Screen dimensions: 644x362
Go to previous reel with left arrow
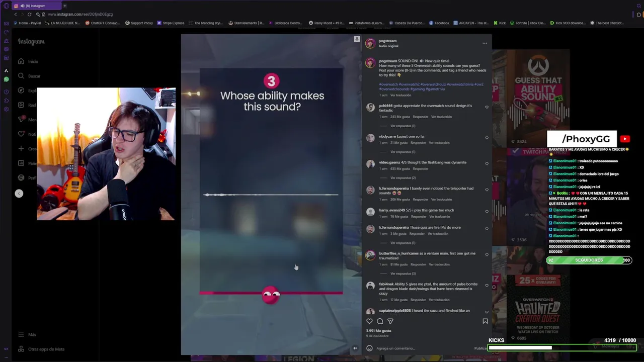pyautogui.click(x=19, y=194)
